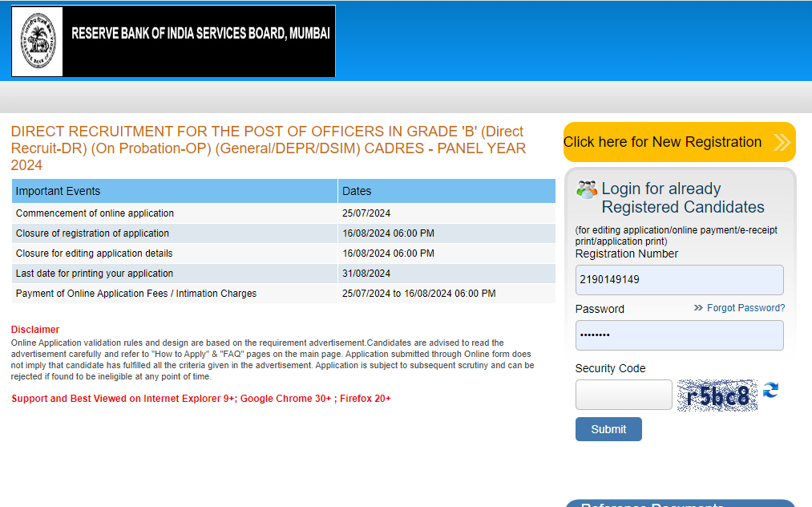This screenshot has height=507, width=812.
Task: Click the registered candidates people icon
Action: pos(587,190)
